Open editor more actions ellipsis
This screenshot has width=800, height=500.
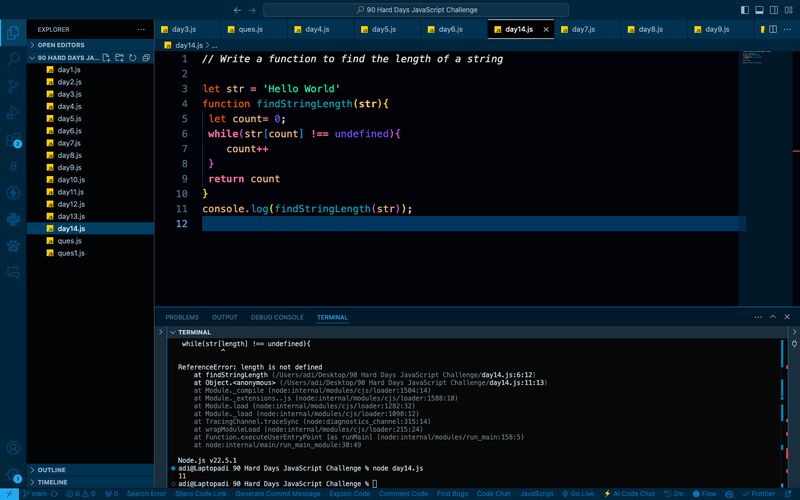787,30
